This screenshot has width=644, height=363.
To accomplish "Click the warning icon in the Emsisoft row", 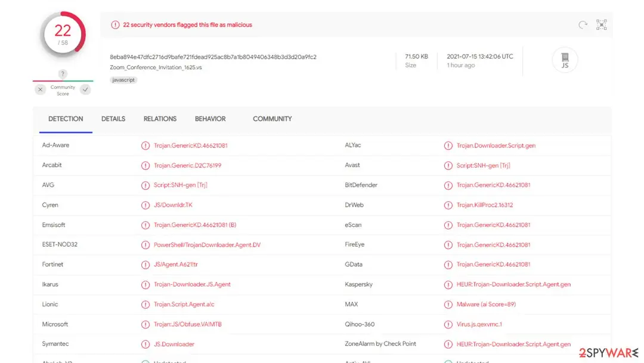I will click(x=145, y=225).
